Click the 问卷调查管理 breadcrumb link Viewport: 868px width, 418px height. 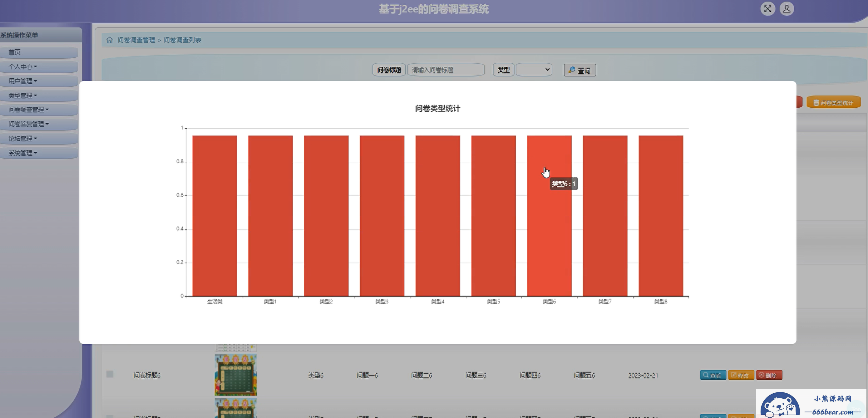(136, 40)
